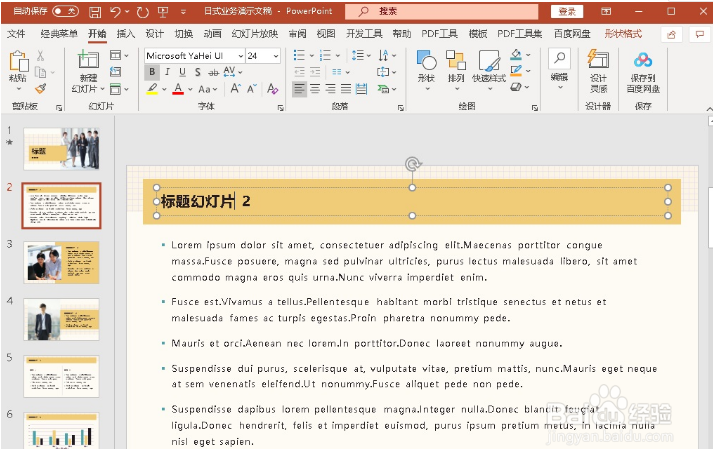The height and width of the screenshot is (461, 713).
Task: Apply red font color
Action: 178,89
